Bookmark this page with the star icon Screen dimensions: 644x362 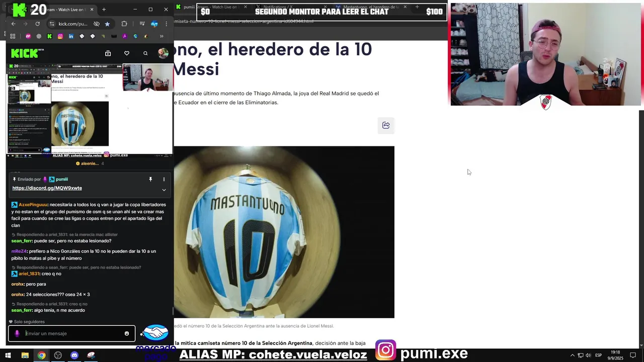107,24
